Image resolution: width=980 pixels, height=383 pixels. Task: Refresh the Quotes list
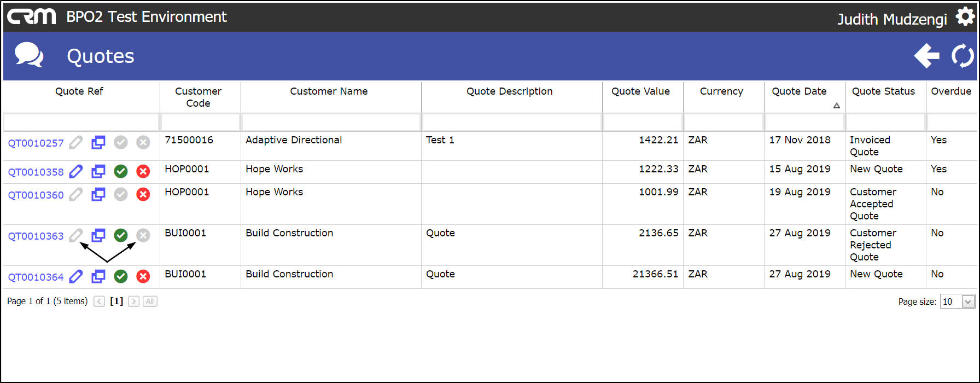pos(962,56)
